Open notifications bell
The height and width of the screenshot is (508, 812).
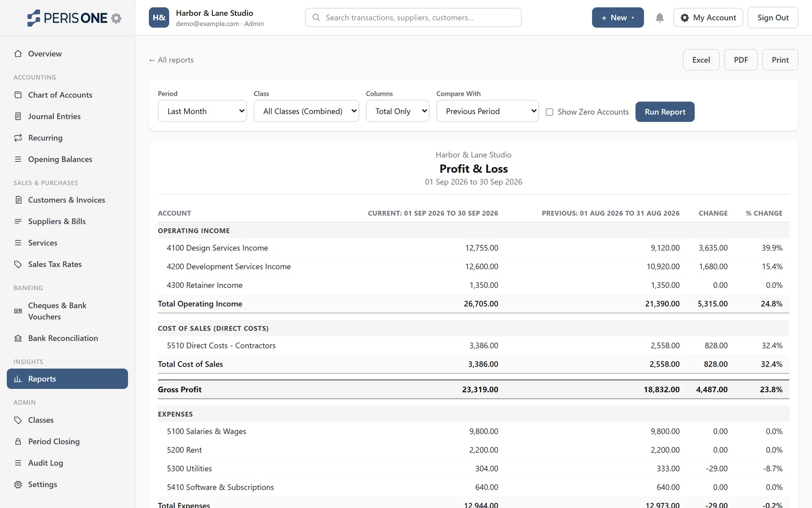[660, 18]
